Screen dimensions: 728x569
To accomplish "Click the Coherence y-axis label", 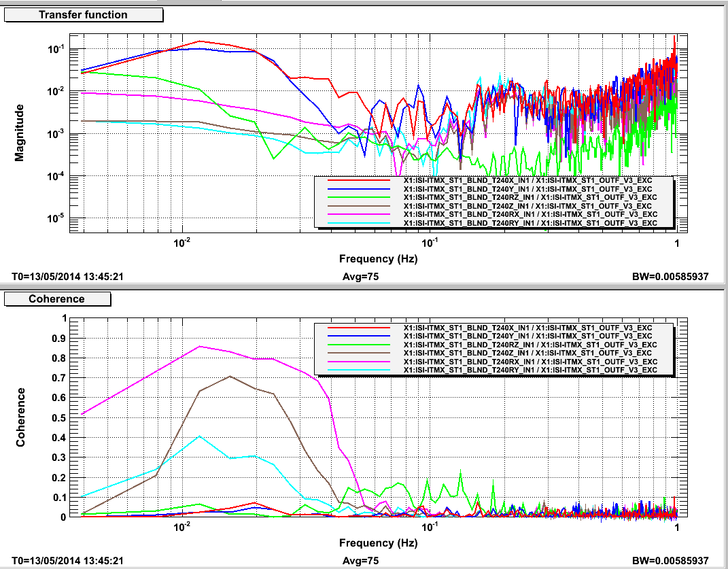I will [x=20, y=417].
